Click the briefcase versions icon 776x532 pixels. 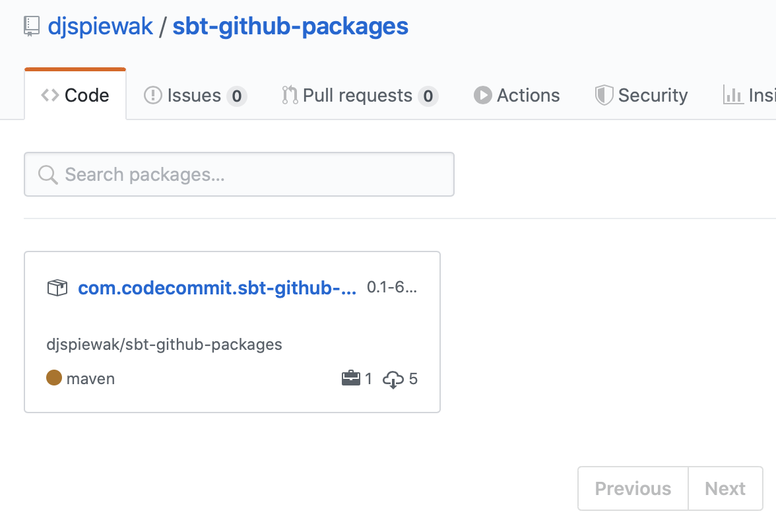(350, 379)
